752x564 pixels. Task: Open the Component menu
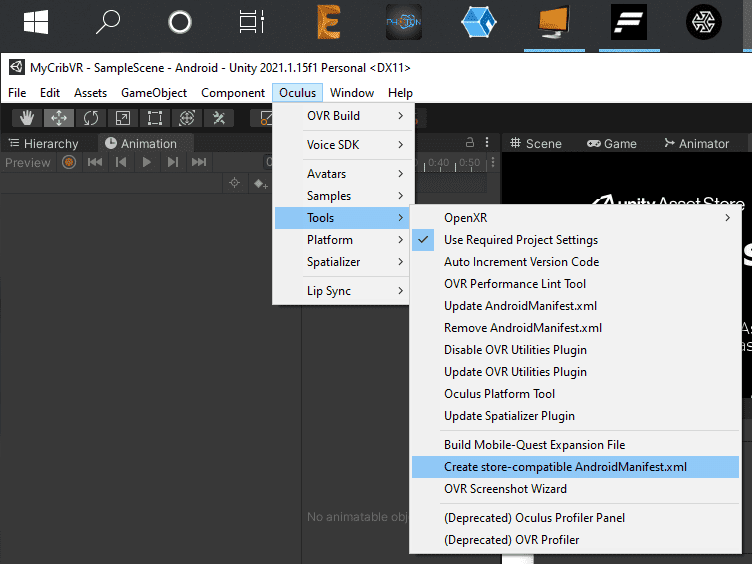tap(233, 93)
